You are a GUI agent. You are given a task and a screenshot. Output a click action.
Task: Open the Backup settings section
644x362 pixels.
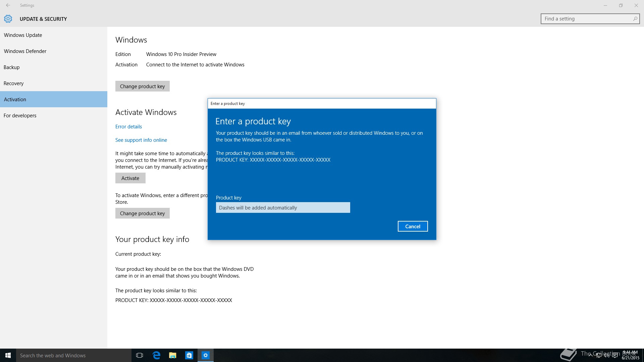[x=54, y=67]
